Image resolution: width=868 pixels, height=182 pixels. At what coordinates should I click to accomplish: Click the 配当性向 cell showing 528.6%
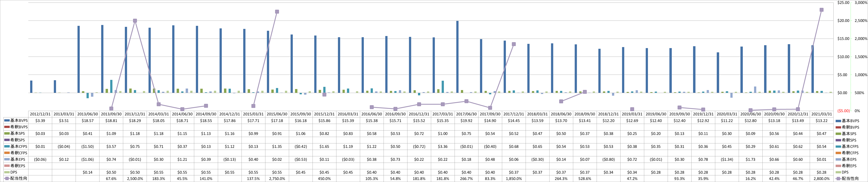[x=585, y=179]
